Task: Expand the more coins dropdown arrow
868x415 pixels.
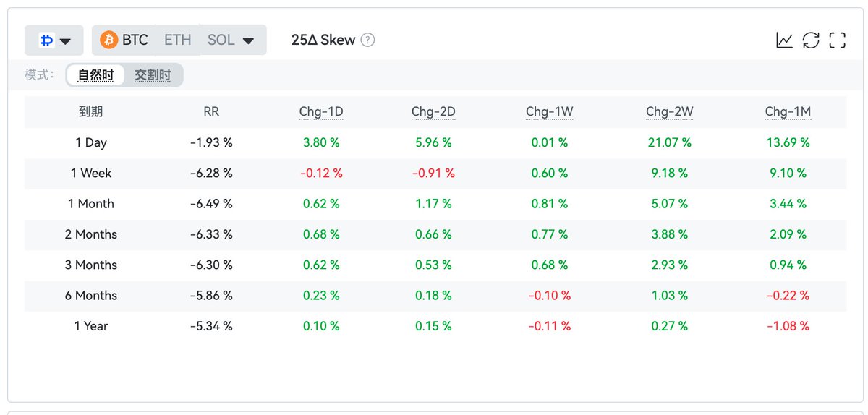Action: point(248,41)
